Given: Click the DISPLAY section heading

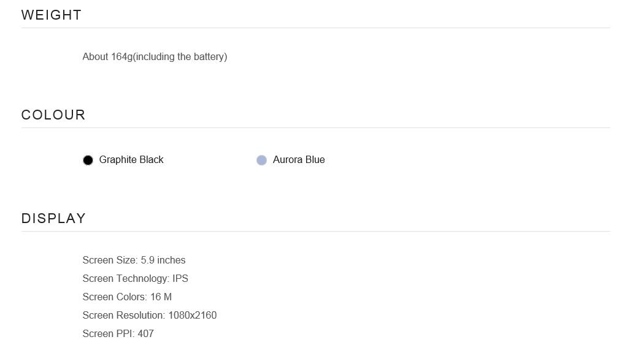Looking at the screenshot, I should [53, 219].
